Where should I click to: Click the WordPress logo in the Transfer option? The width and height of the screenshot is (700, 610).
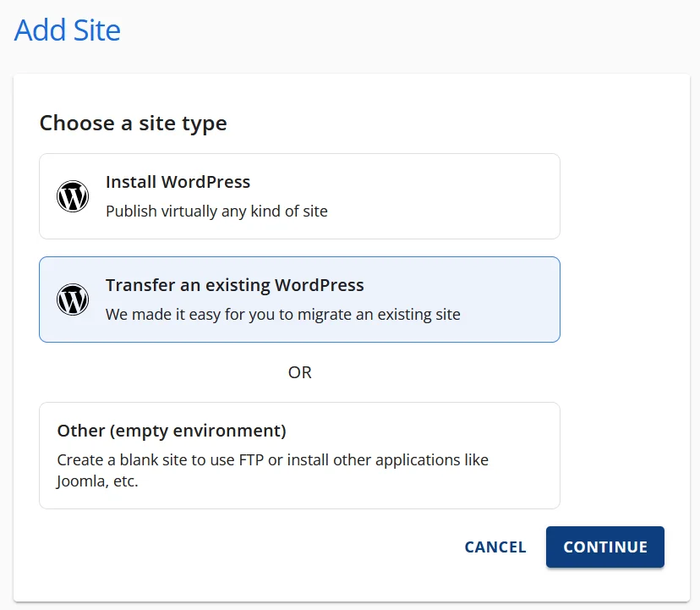73,300
